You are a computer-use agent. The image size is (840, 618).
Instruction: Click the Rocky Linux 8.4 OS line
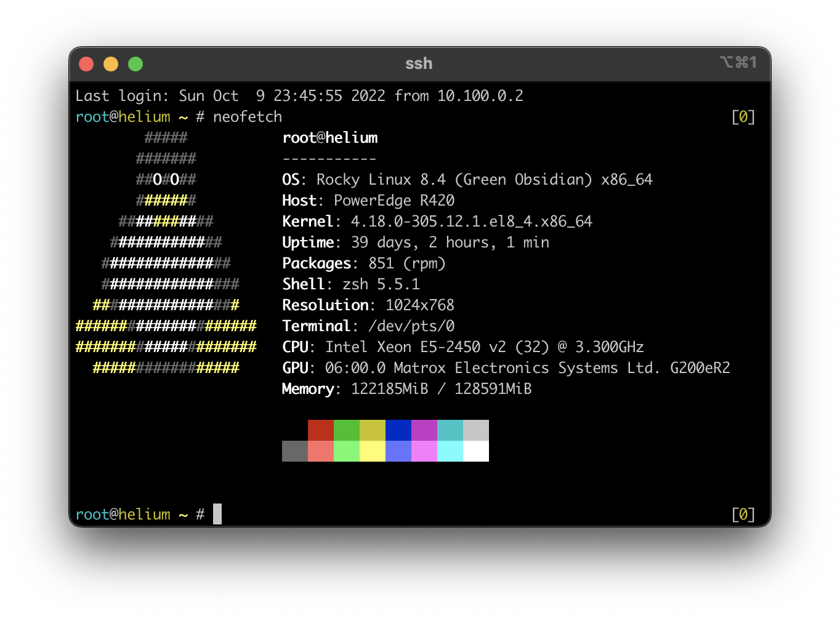[467, 180]
